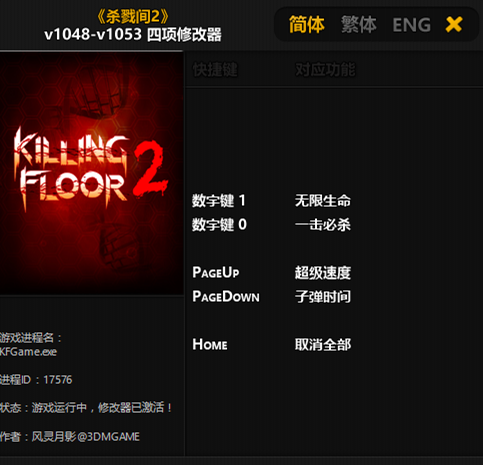This screenshot has width=483, height=465.
Task: Click the PageUp hotkey label
Action: point(216,272)
